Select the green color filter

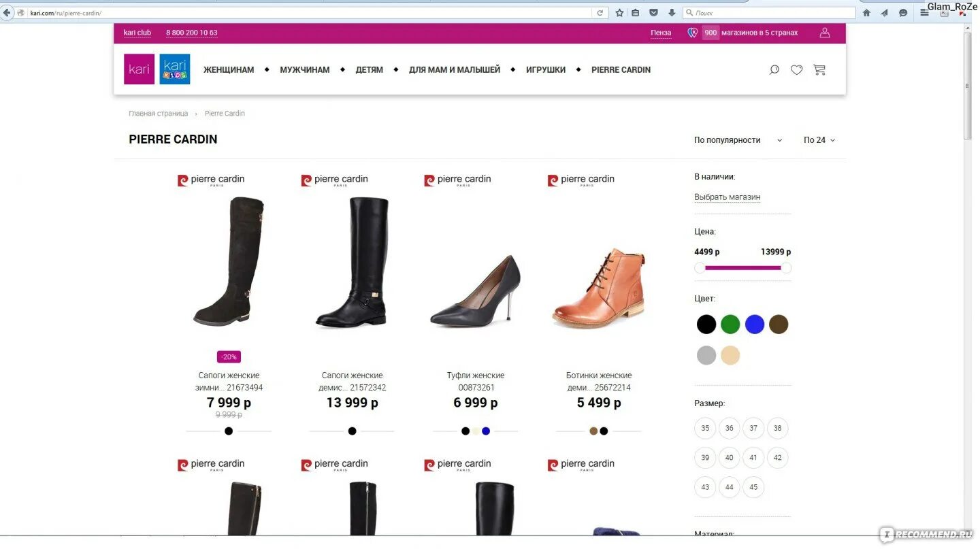[730, 325]
